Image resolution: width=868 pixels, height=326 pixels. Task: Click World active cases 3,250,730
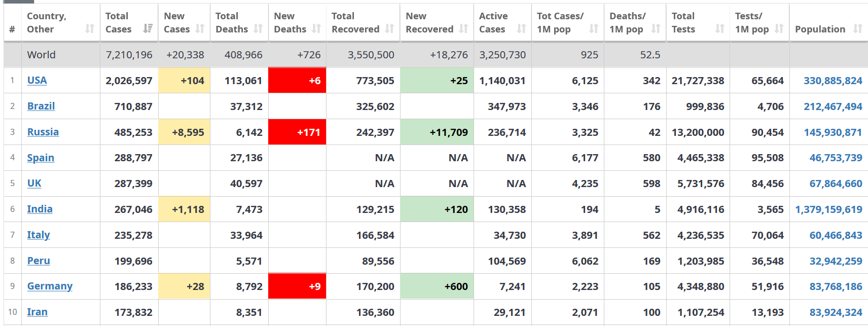point(502,55)
